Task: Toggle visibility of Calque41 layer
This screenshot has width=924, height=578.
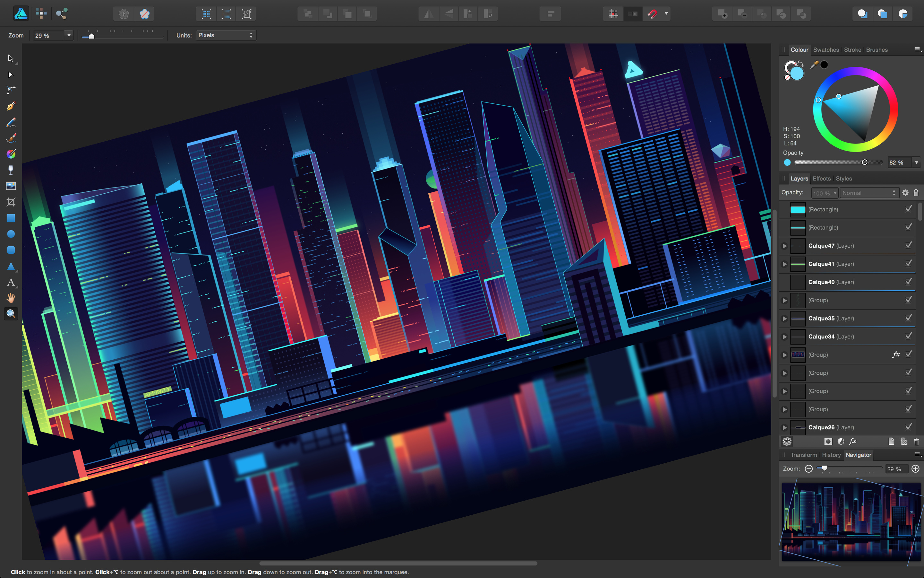Action: [909, 263]
